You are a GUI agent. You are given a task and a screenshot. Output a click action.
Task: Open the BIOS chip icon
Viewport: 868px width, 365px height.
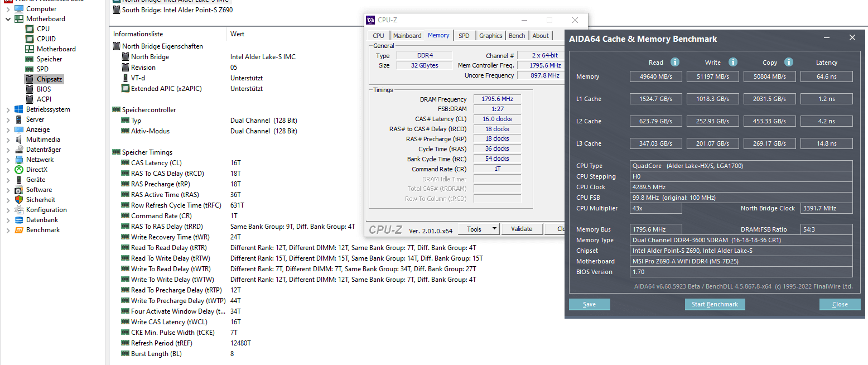click(30, 89)
